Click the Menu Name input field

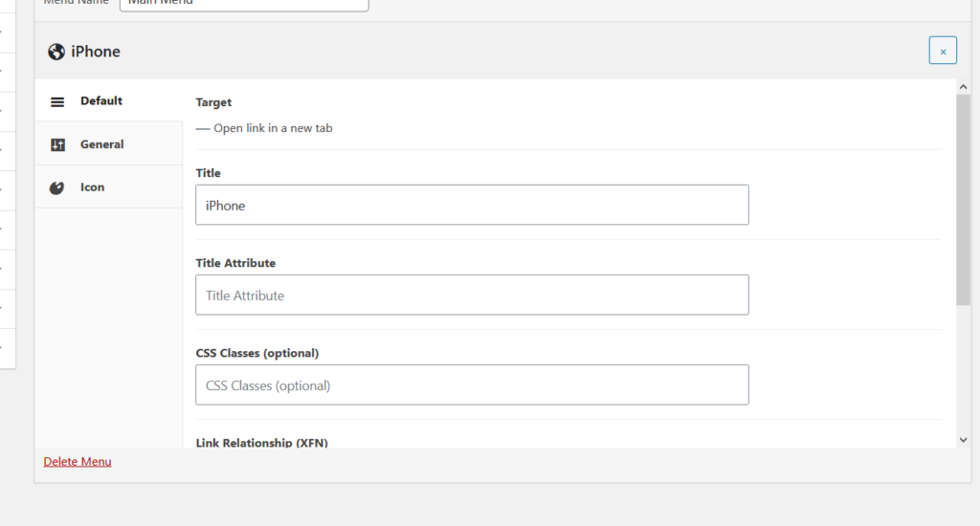(244, 4)
